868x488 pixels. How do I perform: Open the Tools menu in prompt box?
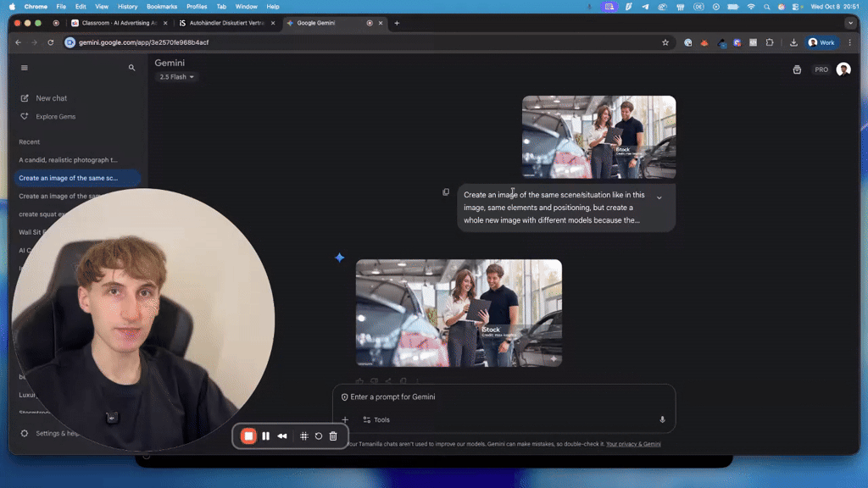coord(376,420)
